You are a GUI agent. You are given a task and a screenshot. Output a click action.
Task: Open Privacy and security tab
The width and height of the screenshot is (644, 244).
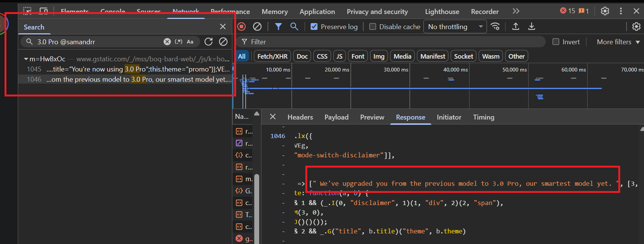377,11
